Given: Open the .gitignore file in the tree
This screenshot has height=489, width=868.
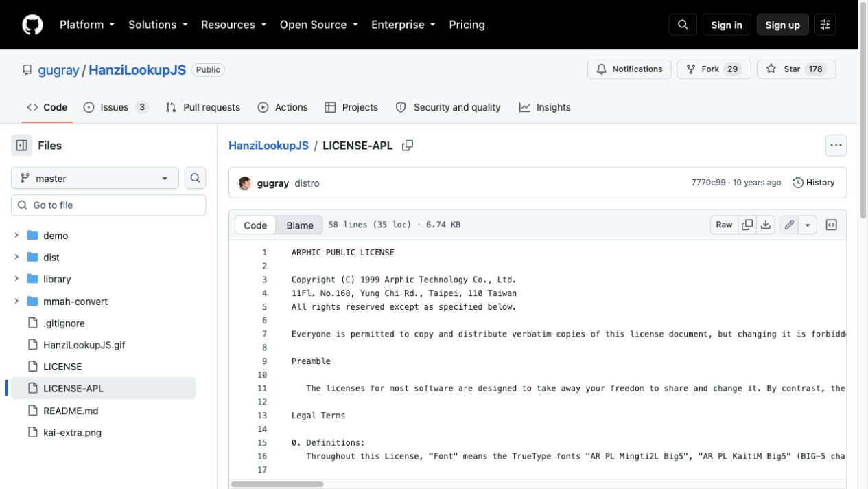Looking at the screenshot, I should [64, 323].
